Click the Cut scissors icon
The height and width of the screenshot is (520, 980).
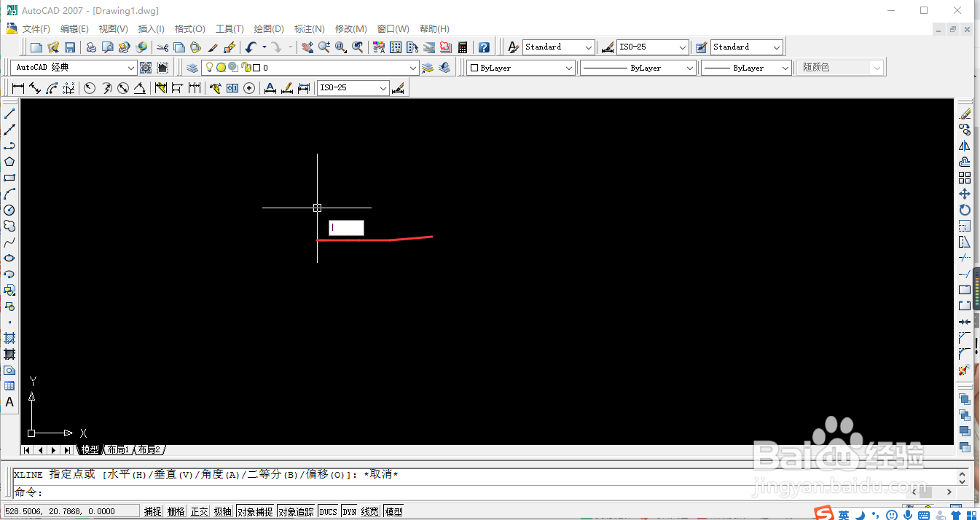point(162,47)
